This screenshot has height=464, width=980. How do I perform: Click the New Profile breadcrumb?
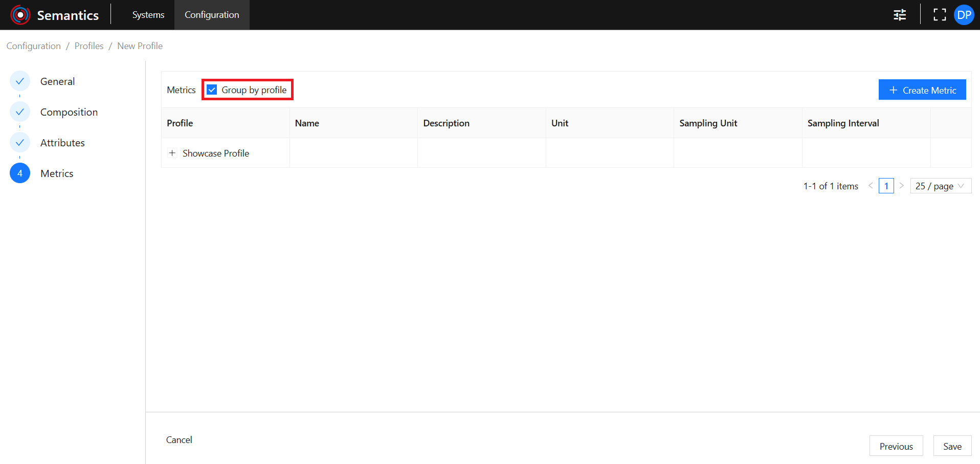[140, 46]
